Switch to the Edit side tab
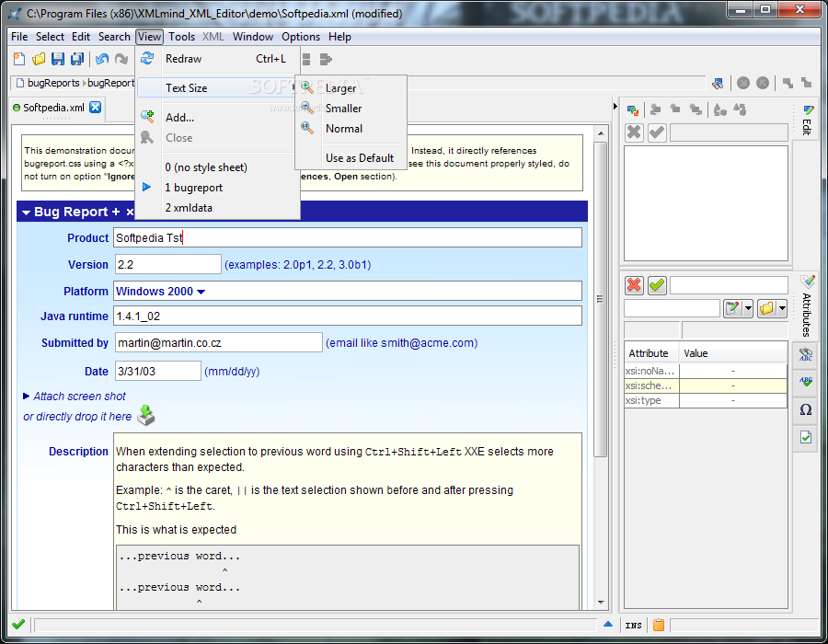This screenshot has height=644, width=828. [x=807, y=121]
